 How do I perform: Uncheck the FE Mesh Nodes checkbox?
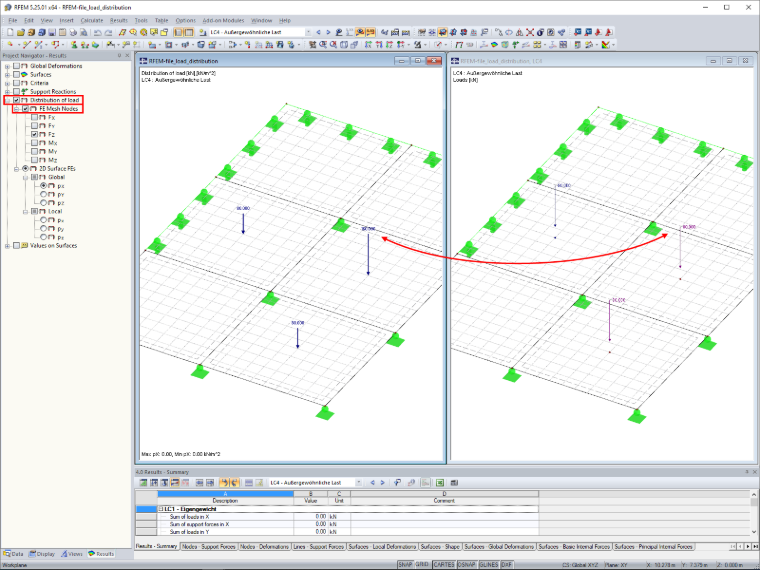click(25, 109)
